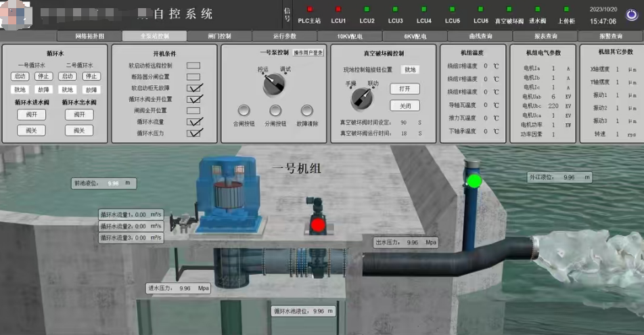The height and width of the screenshot is (335, 644).
Task: Toggle the 循环水压力 checkbox
Action: pos(194,133)
